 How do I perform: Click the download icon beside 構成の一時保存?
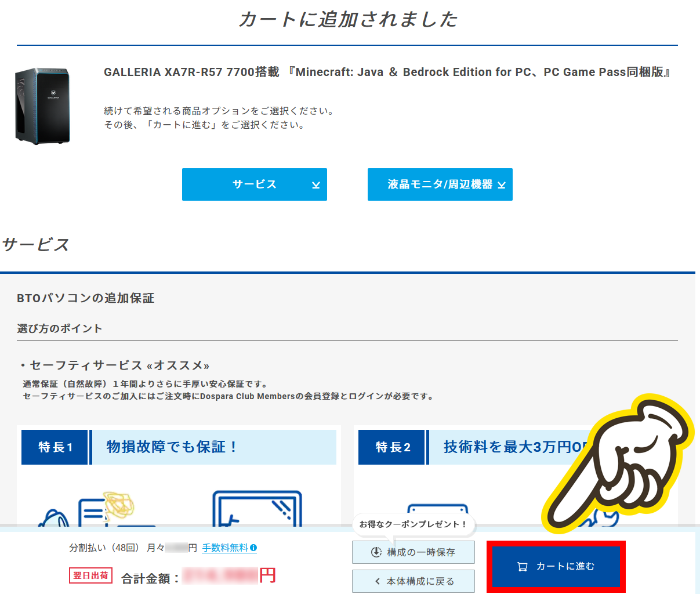376,552
